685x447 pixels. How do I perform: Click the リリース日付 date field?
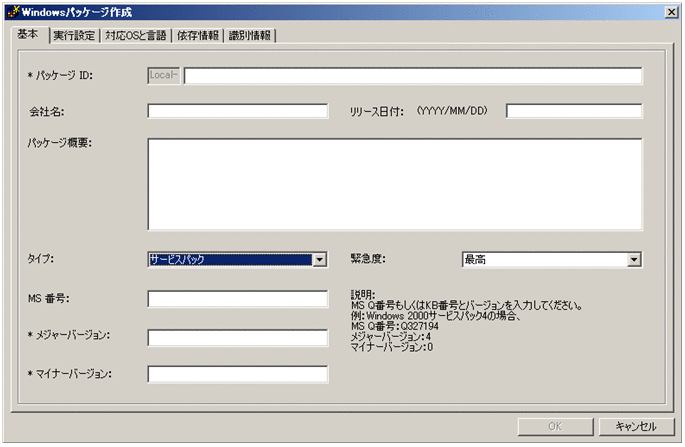point(574,111)
